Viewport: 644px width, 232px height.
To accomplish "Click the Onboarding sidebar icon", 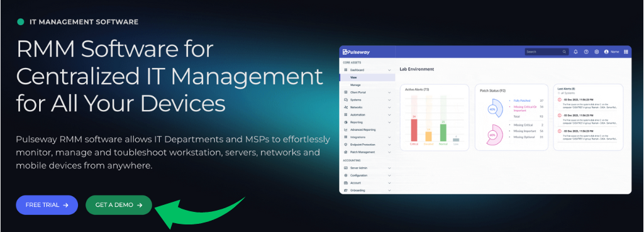I will pos(346,191).
